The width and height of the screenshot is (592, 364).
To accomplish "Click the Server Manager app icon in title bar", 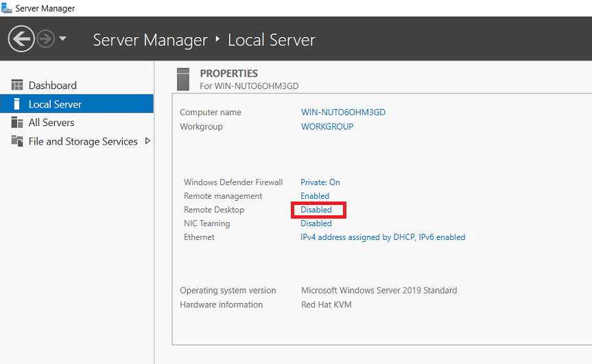I will (x=6, y=8).
